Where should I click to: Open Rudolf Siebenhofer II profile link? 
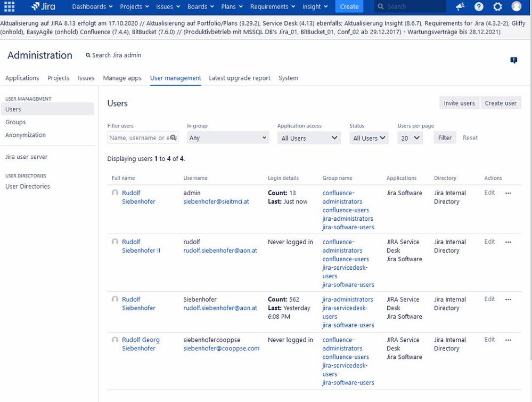pyautogui.click(x=141, y=246)
